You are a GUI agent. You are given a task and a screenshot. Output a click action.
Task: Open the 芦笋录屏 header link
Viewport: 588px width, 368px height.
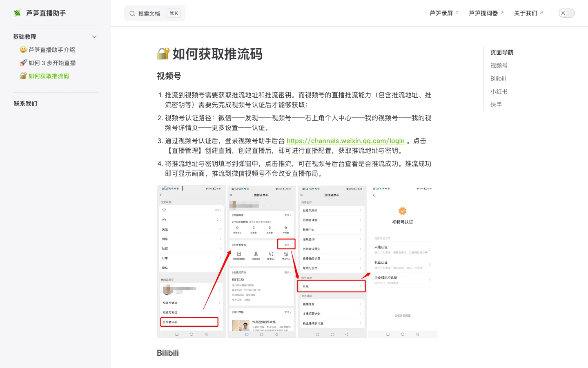pyautogui.click(x=444, y=13)
